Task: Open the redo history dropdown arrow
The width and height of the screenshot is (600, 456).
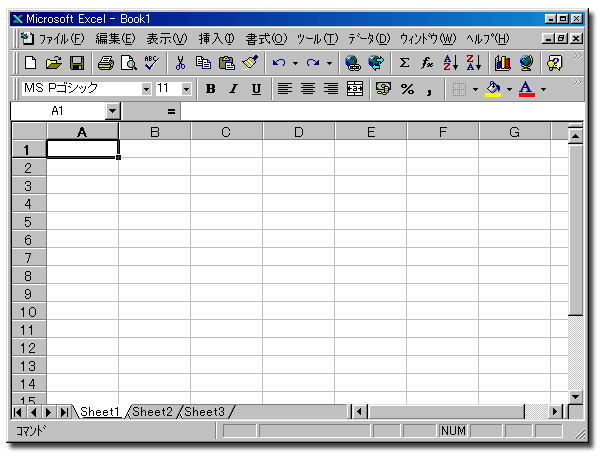Action: (329, 63)
